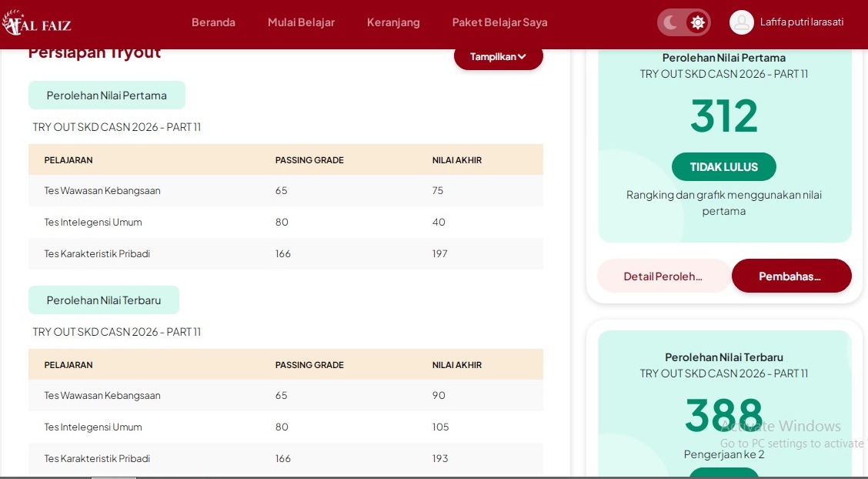Viewport: 868px width, 479px height.
Task: Go to the Keranjang page
Action: tap(393, 22)
